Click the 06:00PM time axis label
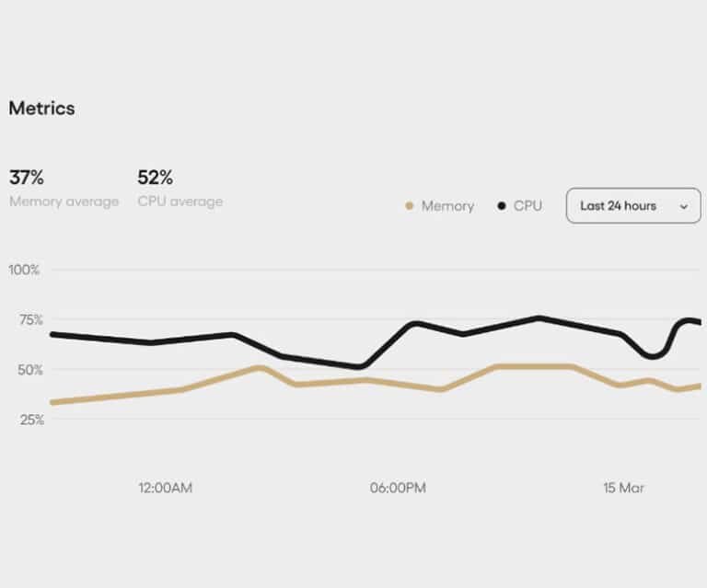 [x=398, y=488]
